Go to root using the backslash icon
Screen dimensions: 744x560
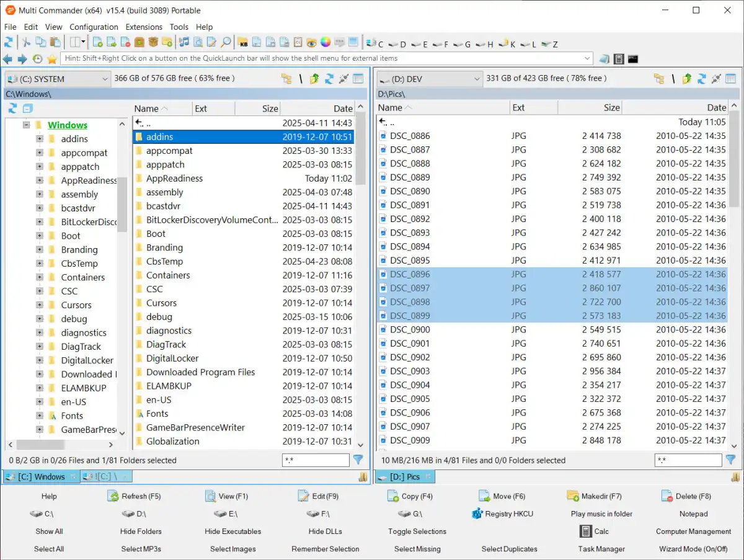click(x=301, y=79)
